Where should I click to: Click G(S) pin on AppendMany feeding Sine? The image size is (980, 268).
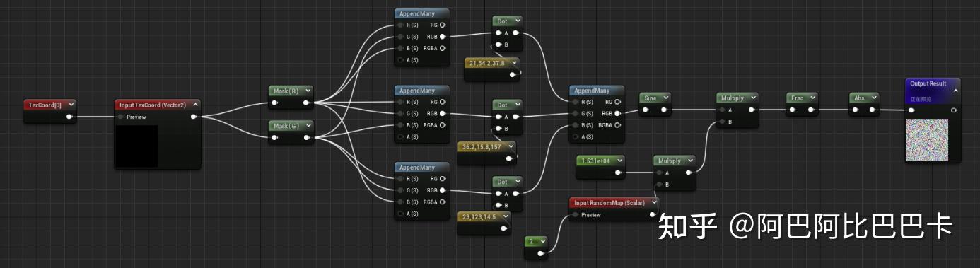pos(576,113)
